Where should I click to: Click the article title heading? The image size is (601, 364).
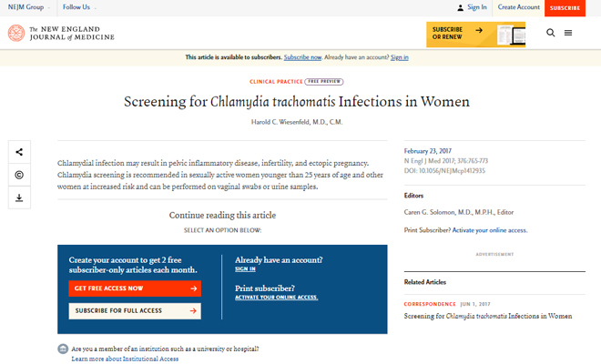tap(297, 102)
